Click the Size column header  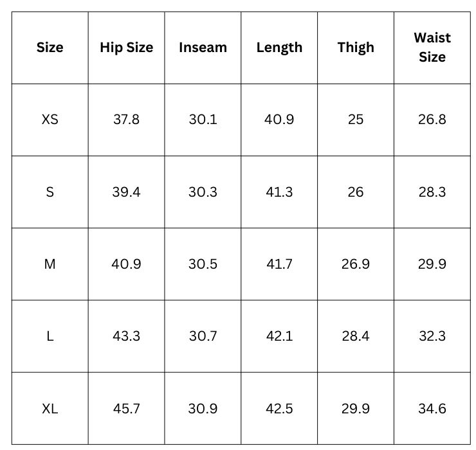[x=50, y=48]
